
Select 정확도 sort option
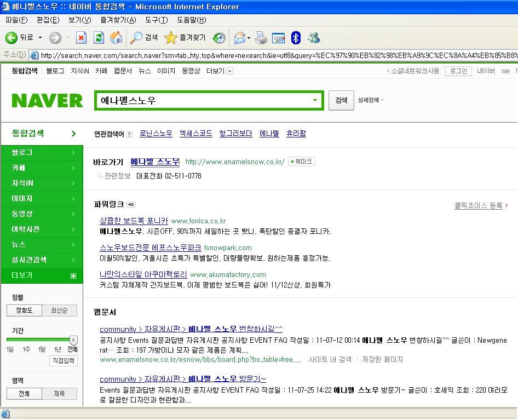[25, 310]
